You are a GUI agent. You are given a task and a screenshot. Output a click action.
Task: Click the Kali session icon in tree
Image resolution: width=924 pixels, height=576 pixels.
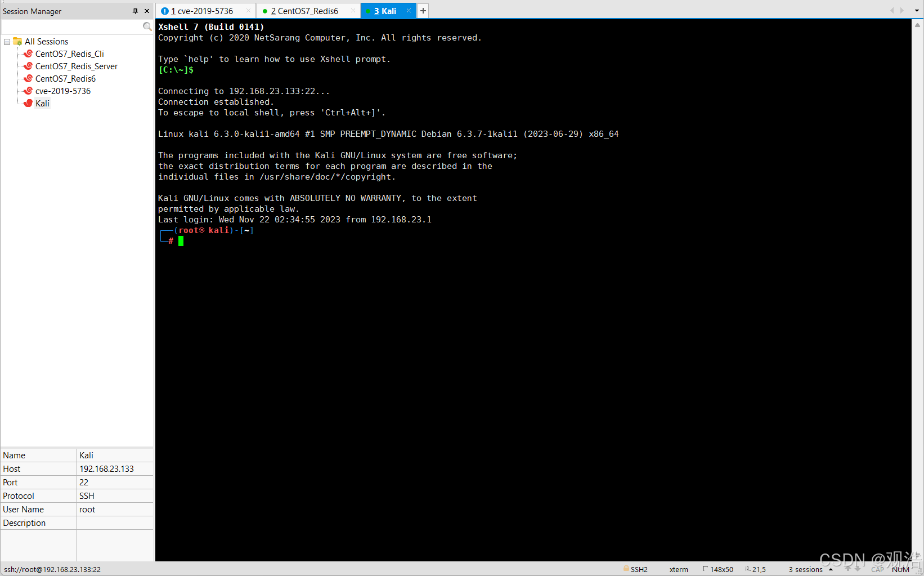tap(28, 103)
